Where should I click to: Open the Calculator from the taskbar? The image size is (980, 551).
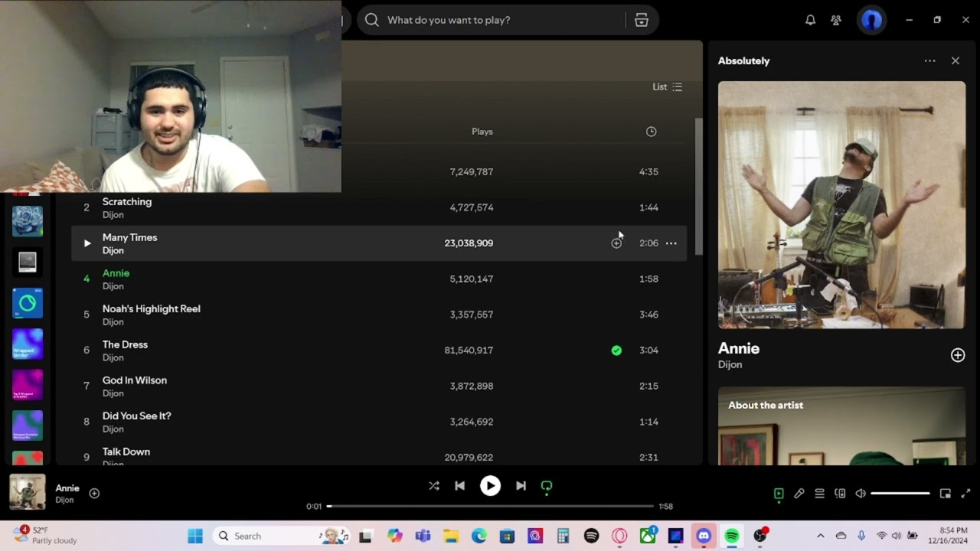point(563,536)
